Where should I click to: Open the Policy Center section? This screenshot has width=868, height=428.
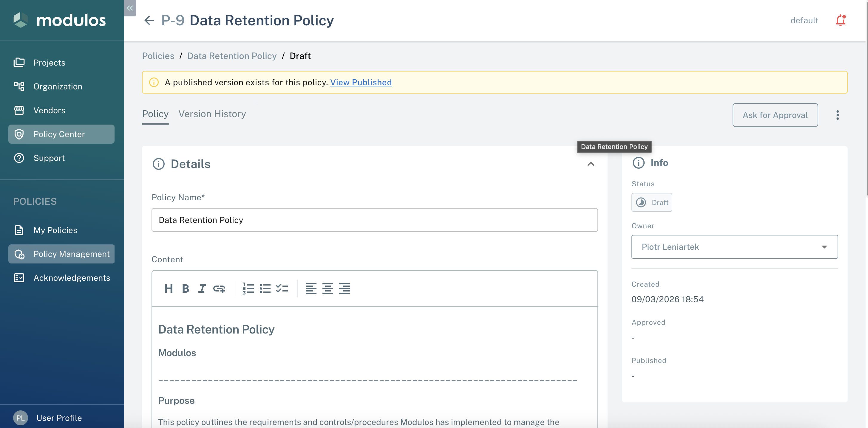59,134
